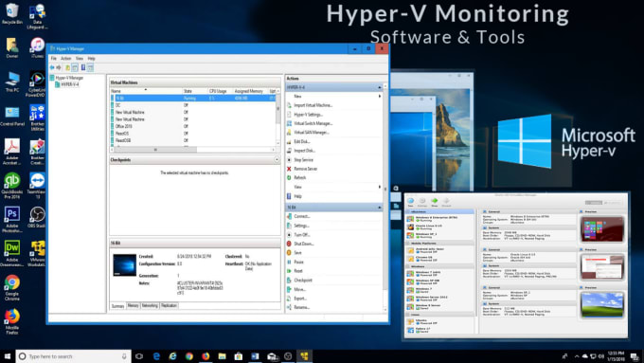
Task: Click the green Reset action icon
Action: point(289,271)
